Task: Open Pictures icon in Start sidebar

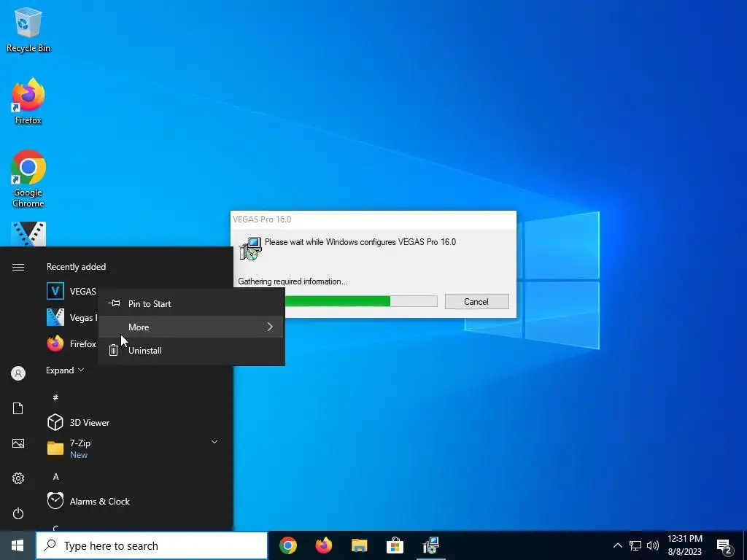Action: click(18, 443)
